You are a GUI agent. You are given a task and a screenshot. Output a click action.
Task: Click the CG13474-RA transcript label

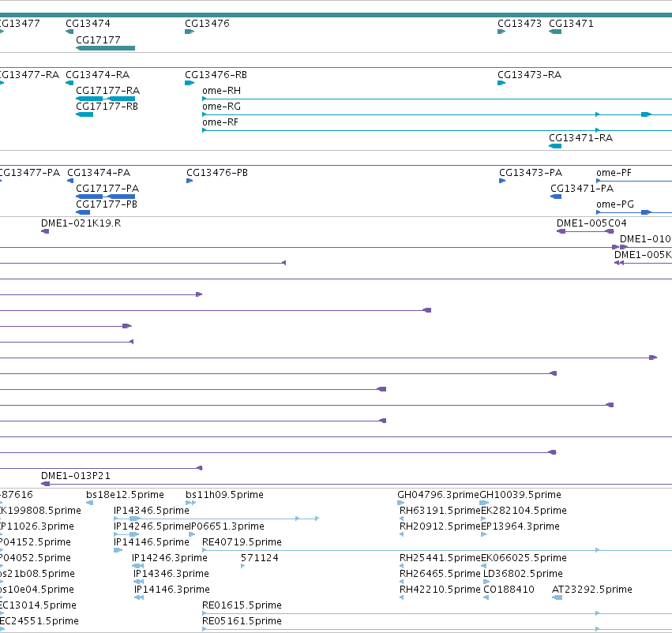[x=98, y=75]
